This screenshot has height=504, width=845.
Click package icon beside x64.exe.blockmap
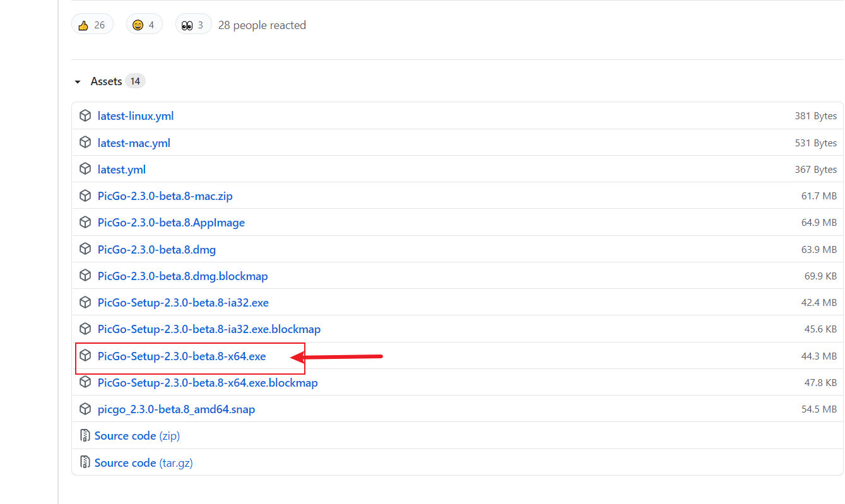tap(85, 382)
